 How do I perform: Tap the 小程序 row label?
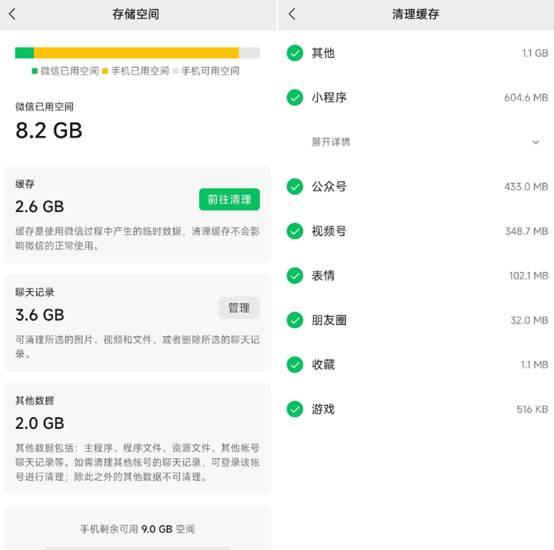pyautogui.click(x=329, y=97)
